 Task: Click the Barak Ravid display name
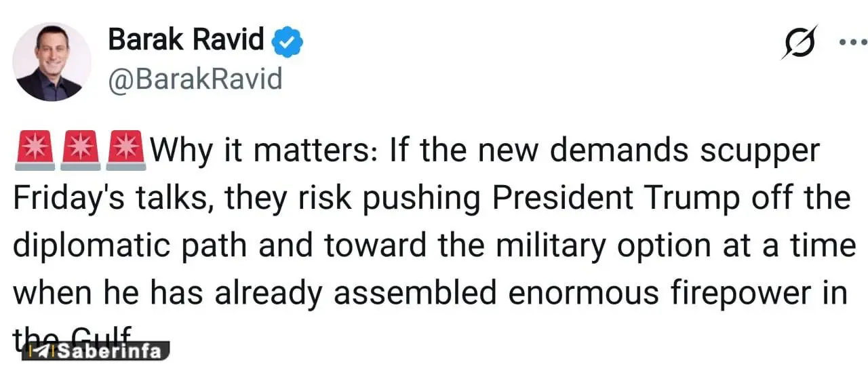click(x=186, y=41)
